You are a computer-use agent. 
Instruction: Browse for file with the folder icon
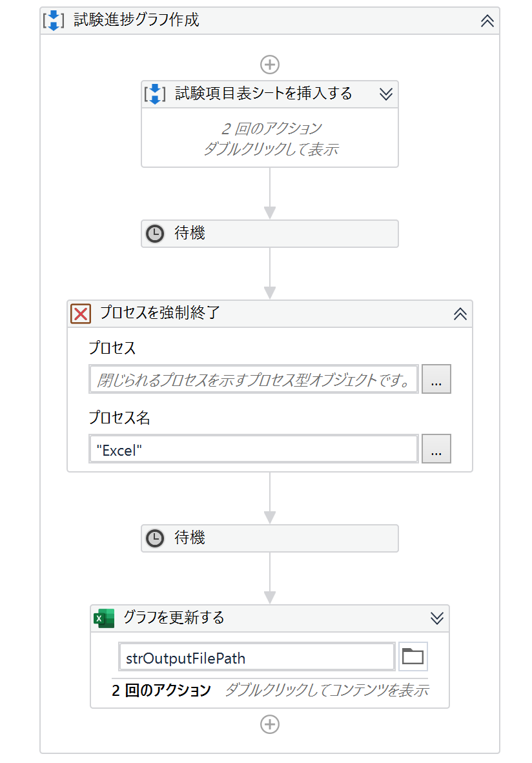tap(413, 658)
